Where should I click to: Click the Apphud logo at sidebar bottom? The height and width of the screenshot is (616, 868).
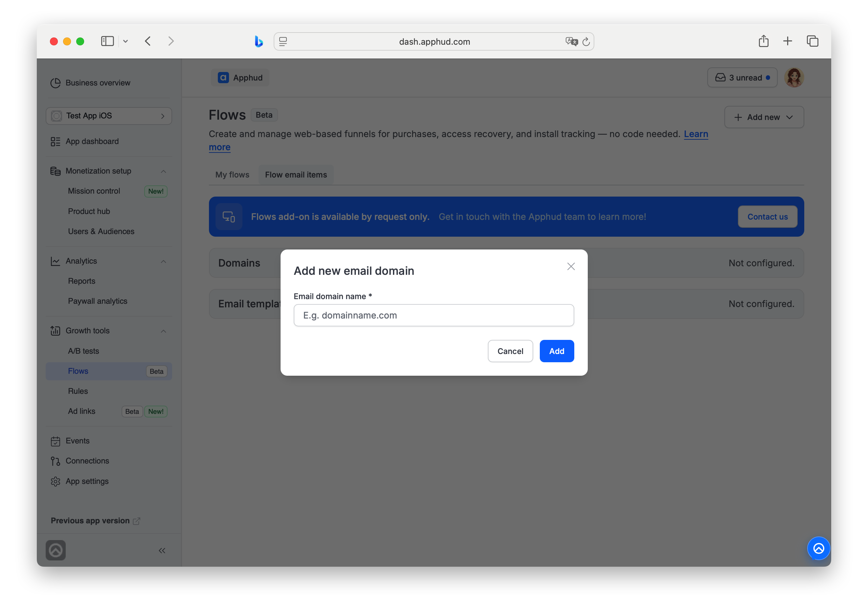[56, 550]
